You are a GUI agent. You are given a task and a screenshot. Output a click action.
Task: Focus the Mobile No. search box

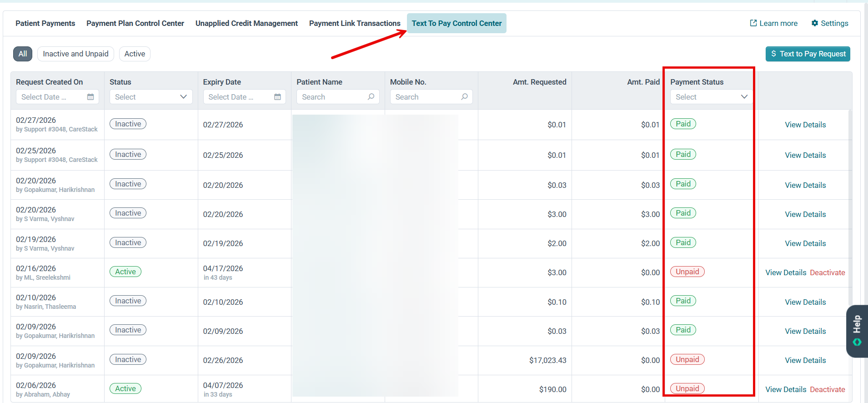point(431,97)
